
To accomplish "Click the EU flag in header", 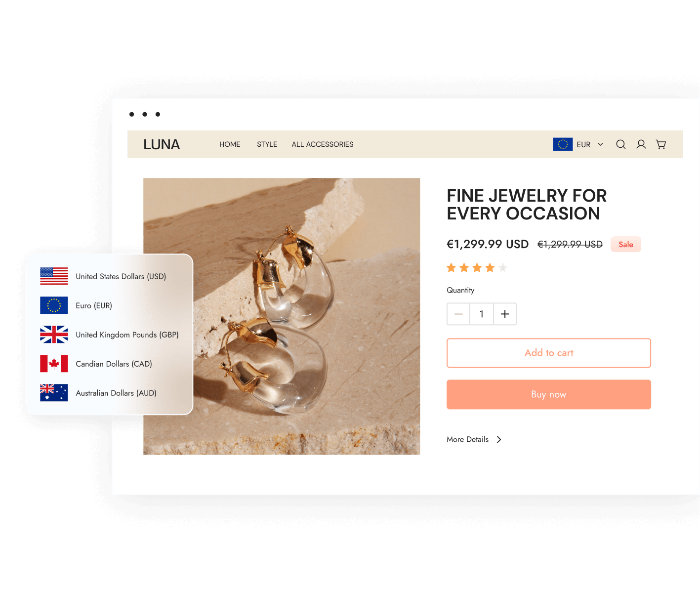I will (563, 144).
